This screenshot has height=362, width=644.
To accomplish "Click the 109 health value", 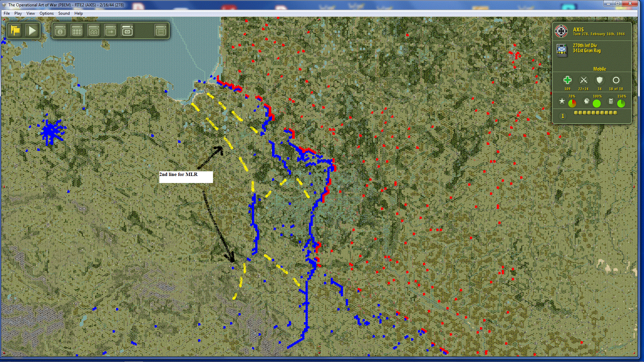I will (x=567, y=89).
